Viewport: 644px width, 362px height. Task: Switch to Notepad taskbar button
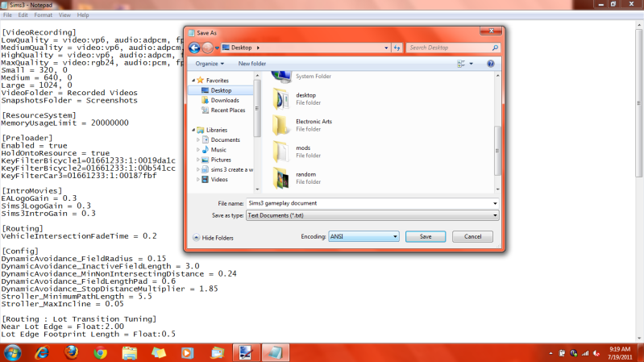coord(275,352)
